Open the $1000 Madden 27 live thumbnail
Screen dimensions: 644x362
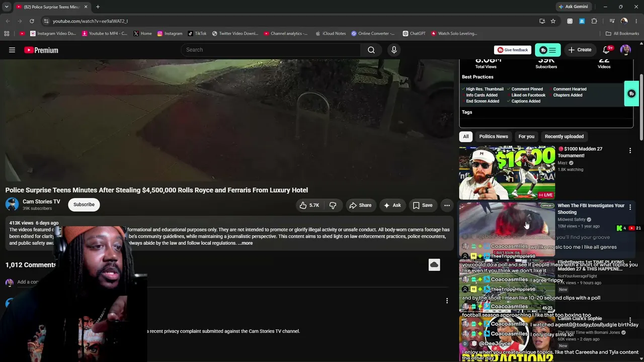(x=507, y=172)
